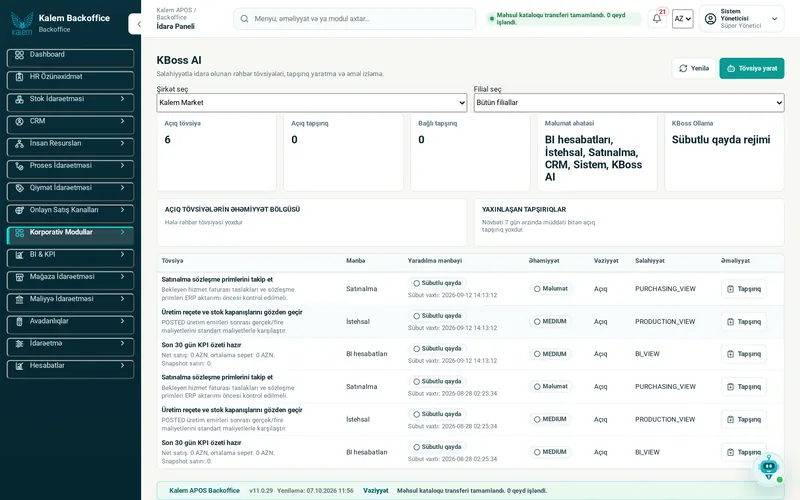The width and height of the screenshot is (800, 500).
Task: Click Tapşırıq in first Son 30 gün KPI row
Action: coord(744,354)
